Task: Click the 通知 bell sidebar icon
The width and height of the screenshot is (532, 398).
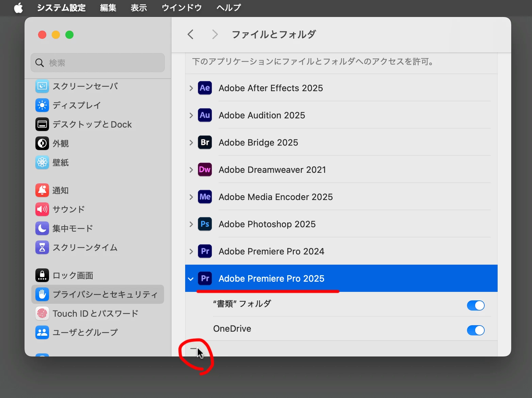Action: (x=42, y=190)
